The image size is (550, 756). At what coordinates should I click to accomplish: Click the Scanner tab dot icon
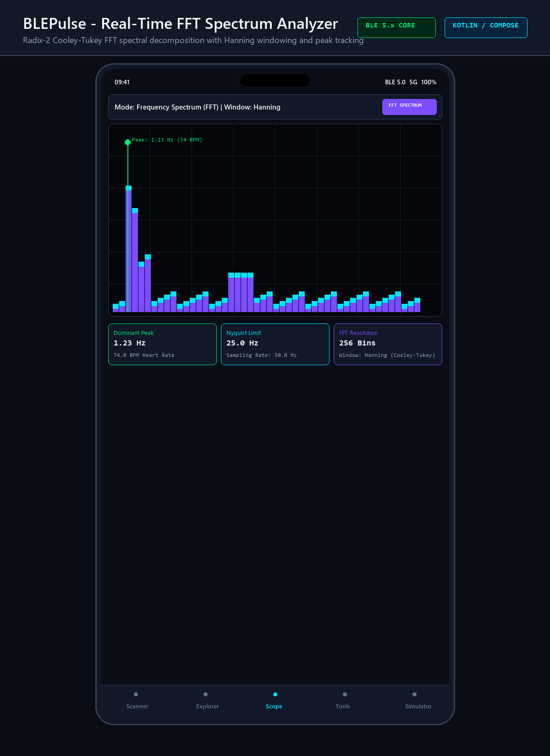coord(136,694)
